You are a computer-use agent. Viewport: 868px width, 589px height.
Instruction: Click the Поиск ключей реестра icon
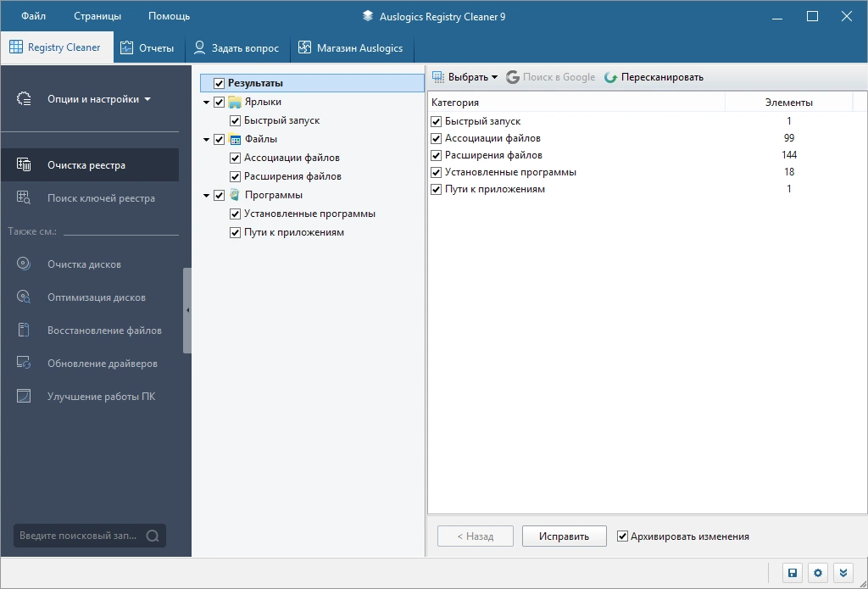(x=24, y=197)
